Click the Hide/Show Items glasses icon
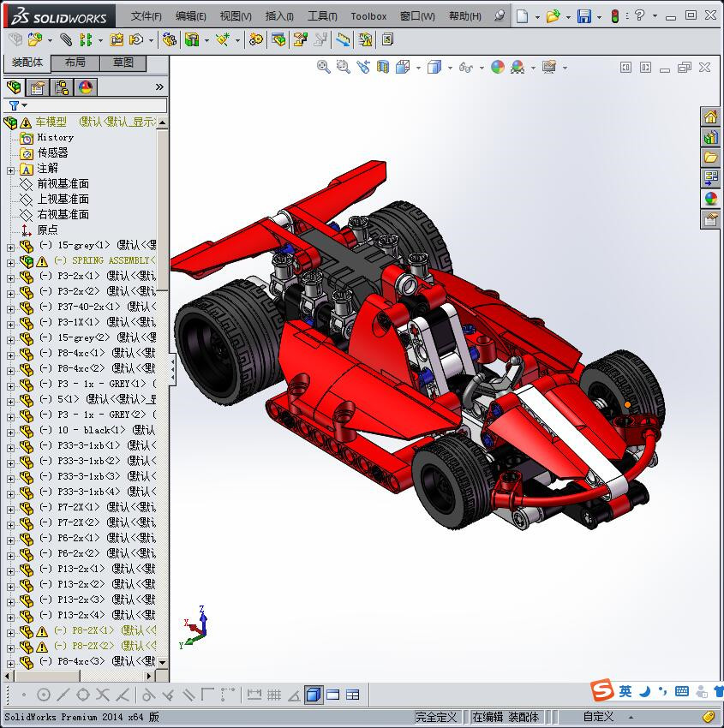The height and width of the screenshot is (728, 724). [x=467, y=67]
